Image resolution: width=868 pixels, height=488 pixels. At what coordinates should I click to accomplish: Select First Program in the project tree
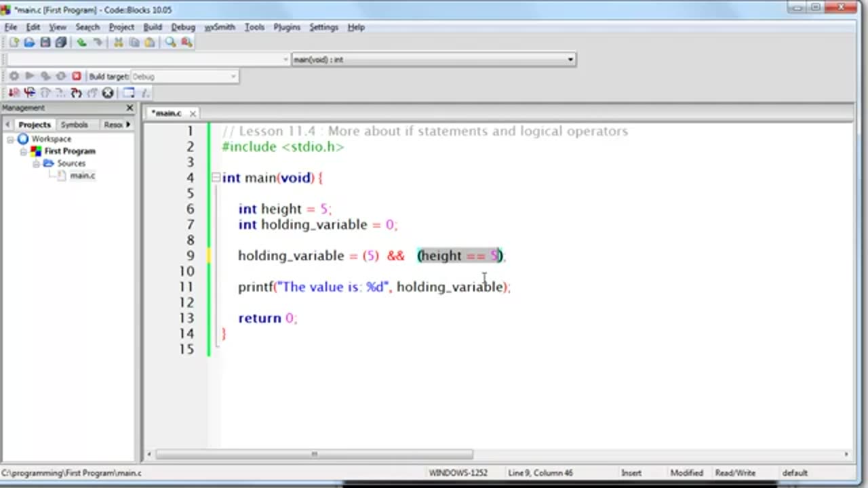click(x=70, y=151)
